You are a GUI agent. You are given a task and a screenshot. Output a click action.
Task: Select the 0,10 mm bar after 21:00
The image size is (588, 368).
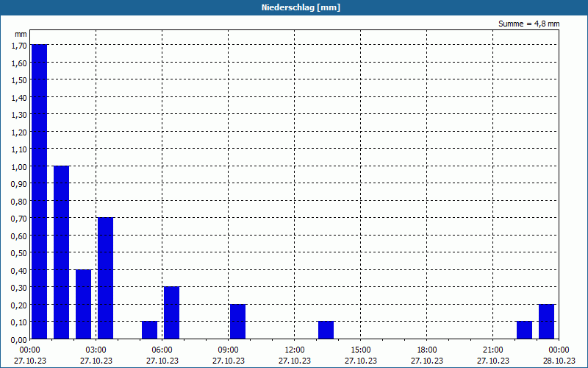click(x=524, y=330)
